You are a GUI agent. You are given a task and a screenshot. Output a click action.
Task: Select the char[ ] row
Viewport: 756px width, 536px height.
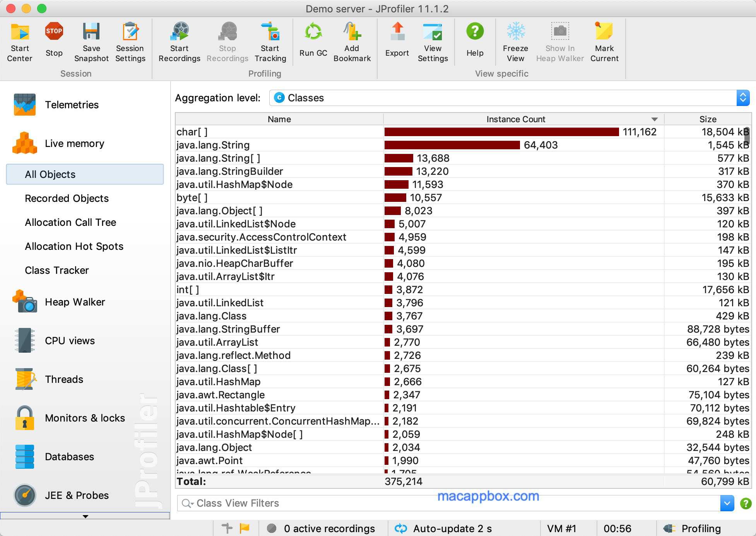[463, 132]
